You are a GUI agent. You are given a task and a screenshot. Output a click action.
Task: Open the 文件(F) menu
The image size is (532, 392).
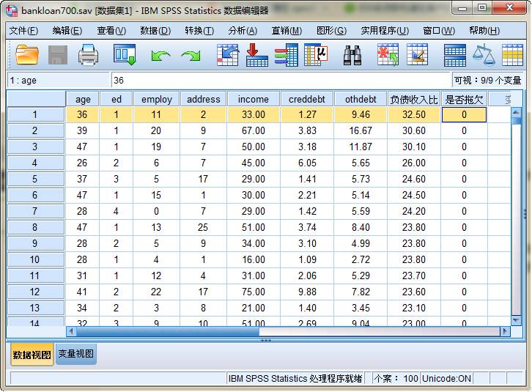coord(23,31)
